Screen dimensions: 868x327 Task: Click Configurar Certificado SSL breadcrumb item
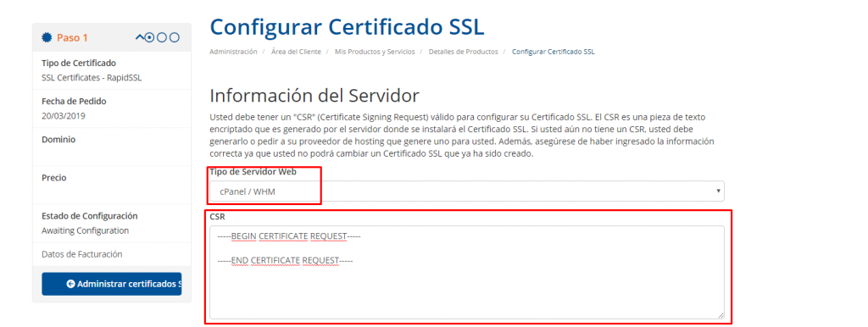(x=553, y=52)
